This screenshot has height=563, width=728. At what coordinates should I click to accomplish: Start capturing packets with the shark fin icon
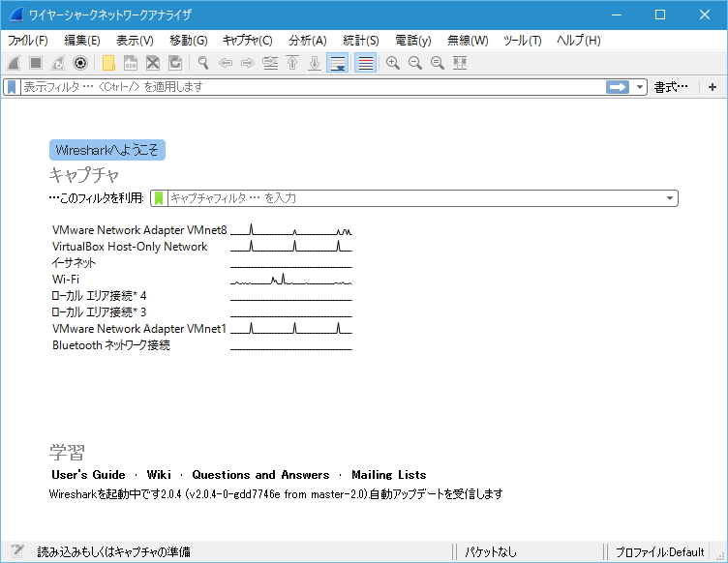[14, 63]
